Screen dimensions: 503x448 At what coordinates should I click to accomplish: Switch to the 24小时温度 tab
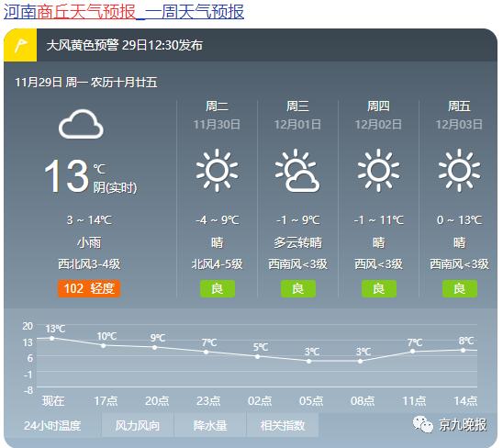pyautogui.click(x=52, y=425)
